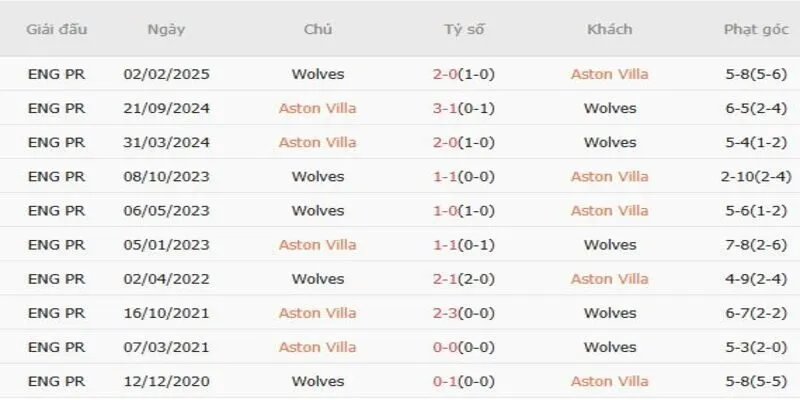The image size is (800, 400).
Task: Open Aston Villa home team on 21/09/2024
Action: tap(318, 108)
